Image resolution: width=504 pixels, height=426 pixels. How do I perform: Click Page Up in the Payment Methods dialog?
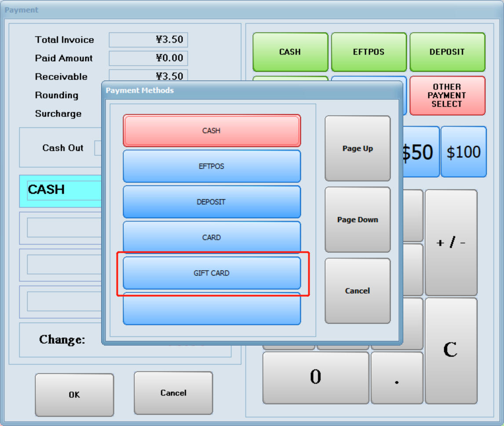tap(358, 148)
